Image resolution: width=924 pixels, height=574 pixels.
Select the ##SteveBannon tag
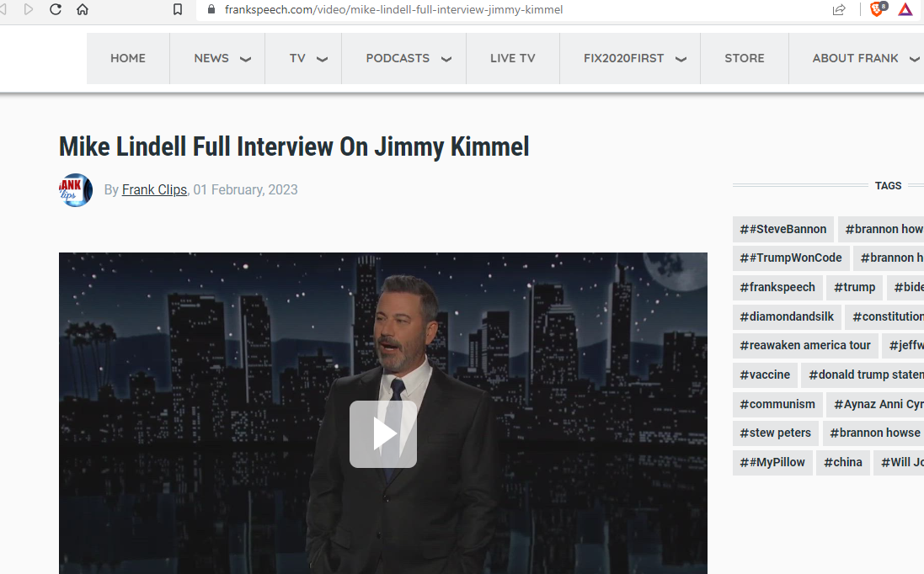point(783,229)
